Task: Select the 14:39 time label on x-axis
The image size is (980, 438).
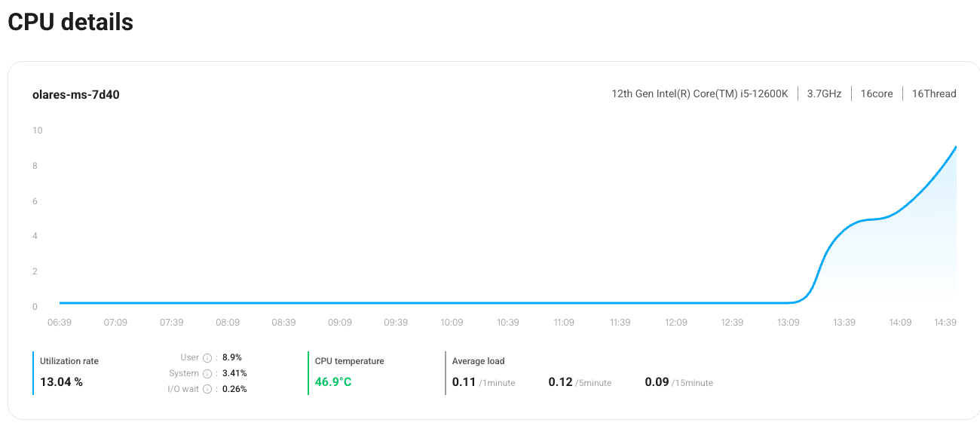Action: (945, 323)
